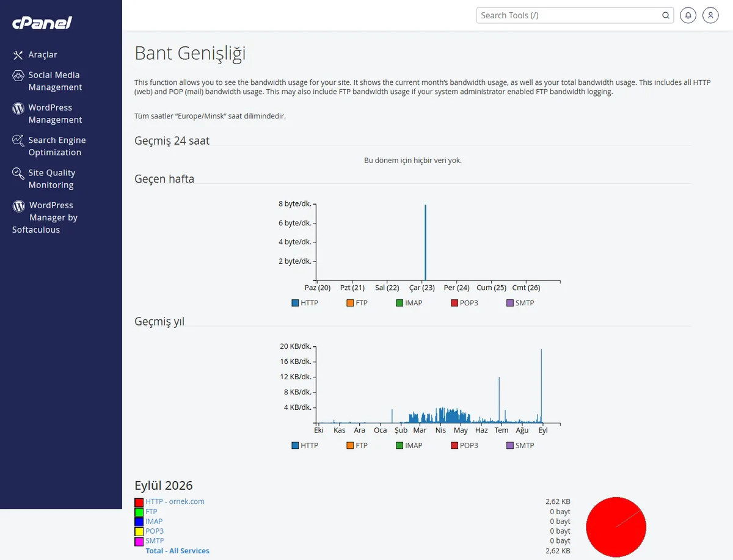Toggle IMAP legend in Geçmiş yıl chart

pos(409,446)
